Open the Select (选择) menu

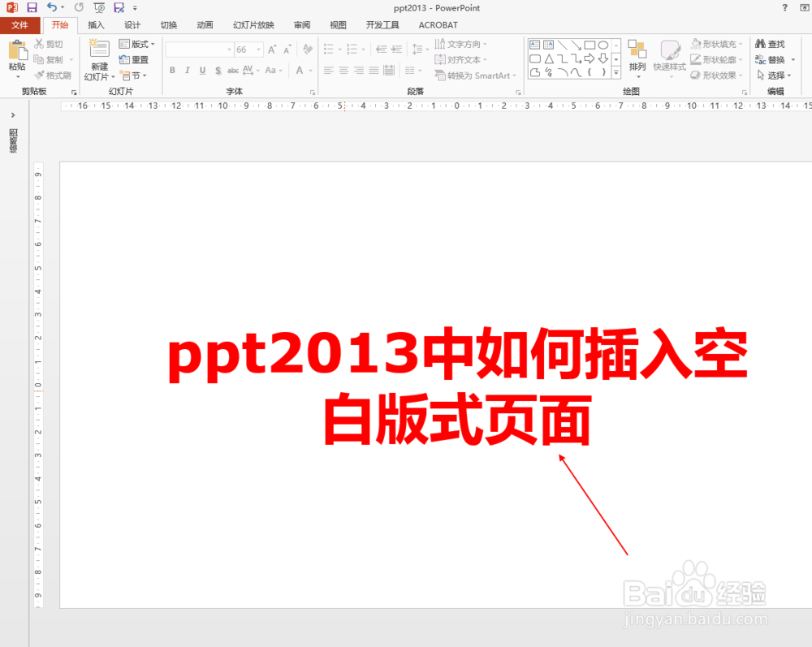(x=774, y=75)
